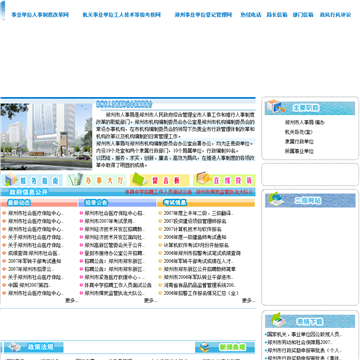
Task: Click the 主要职能 panel header icon
Action: [x=275, y=106]
